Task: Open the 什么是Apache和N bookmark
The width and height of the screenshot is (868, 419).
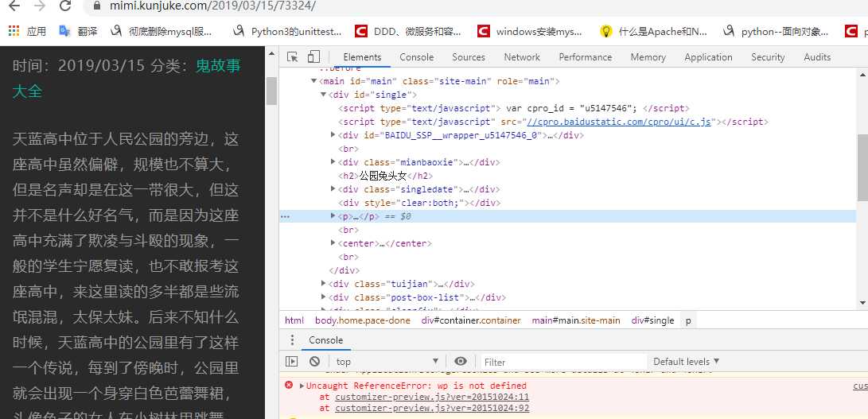Action: [x=654, y=32]
